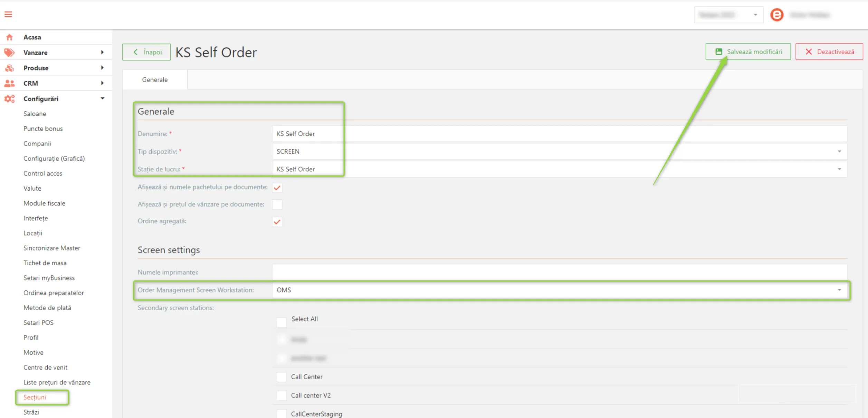Collapse the Configurări submenu arrow

[102, 98]
